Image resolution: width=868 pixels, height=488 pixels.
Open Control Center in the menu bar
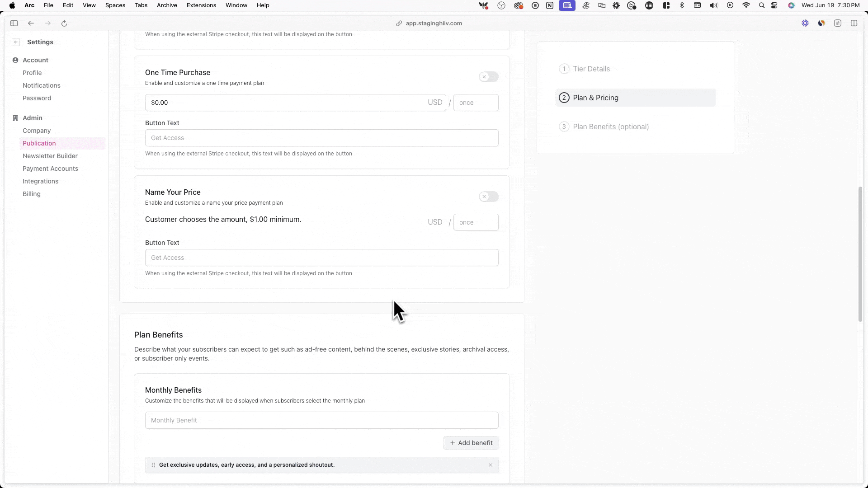(774, 5)
